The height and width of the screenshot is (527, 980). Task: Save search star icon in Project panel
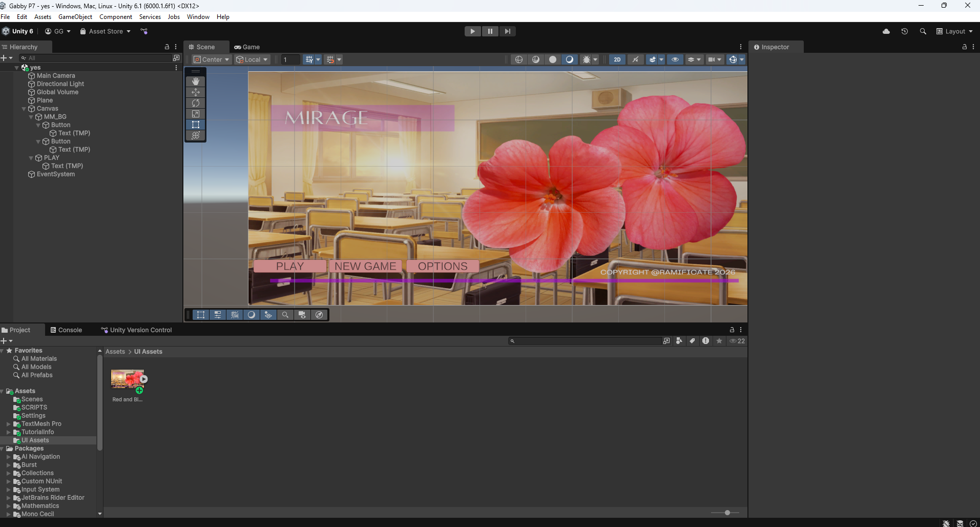point(719,341)
